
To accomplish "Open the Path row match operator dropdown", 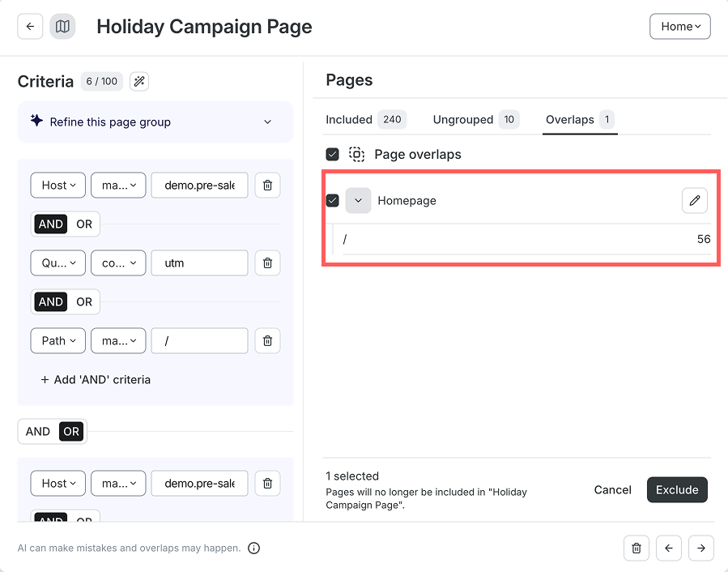I will coord(118,340).
